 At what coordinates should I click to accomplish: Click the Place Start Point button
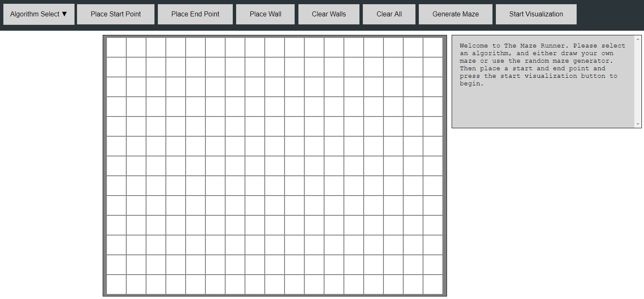[116, 14]
